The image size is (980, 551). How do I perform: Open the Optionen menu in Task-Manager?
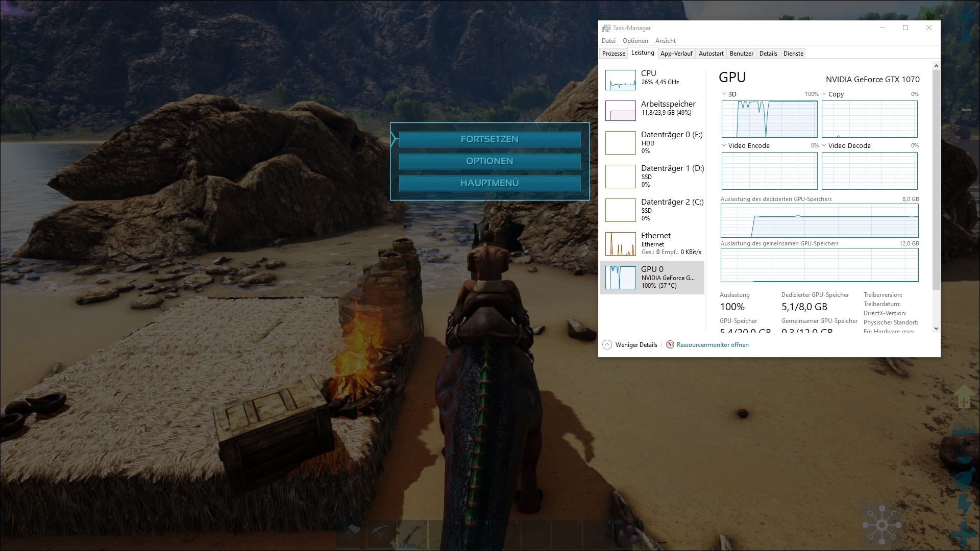click(635, 41)
